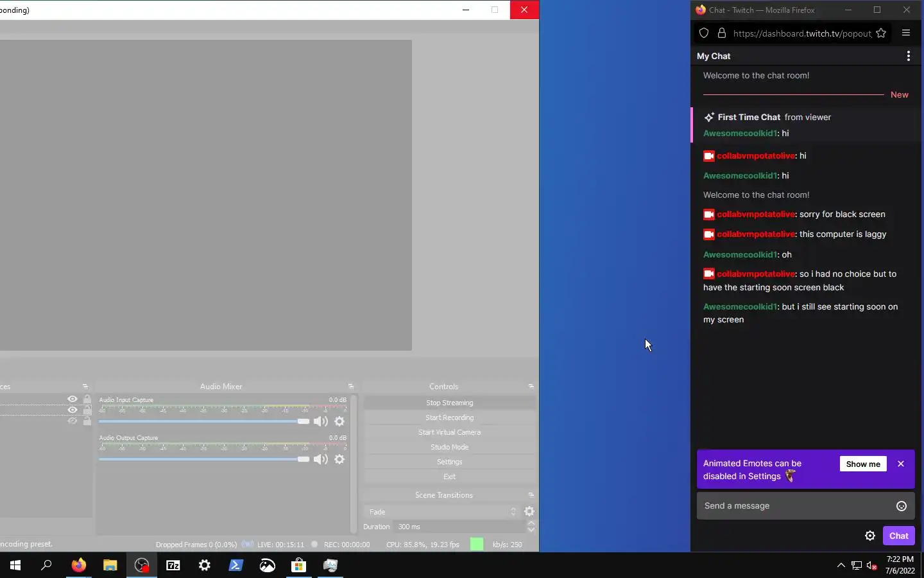Click broadcaster badge beside 'sorry for black screen'
This screenshot has height=578, width=924.
tap(709, 215)
